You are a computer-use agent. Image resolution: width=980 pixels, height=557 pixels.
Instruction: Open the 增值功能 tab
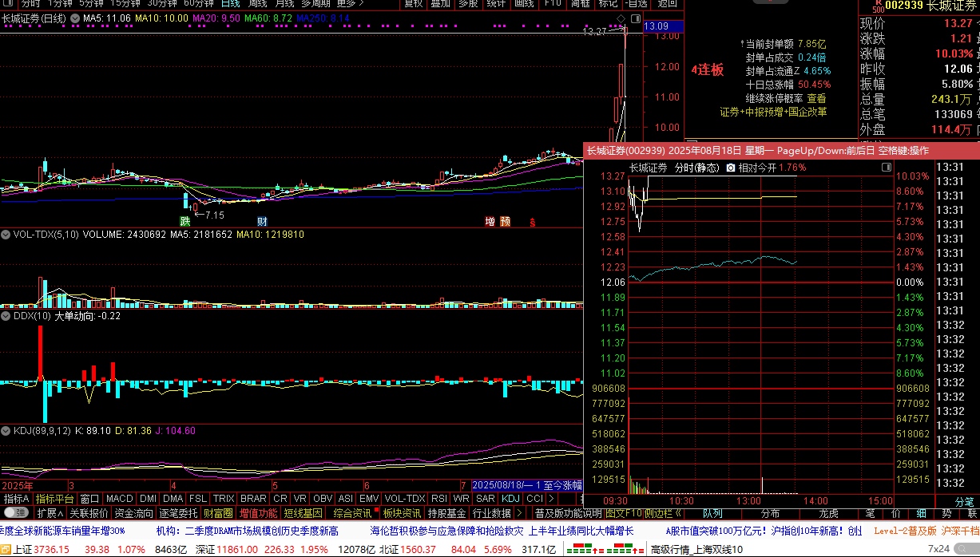pos(259,513)
